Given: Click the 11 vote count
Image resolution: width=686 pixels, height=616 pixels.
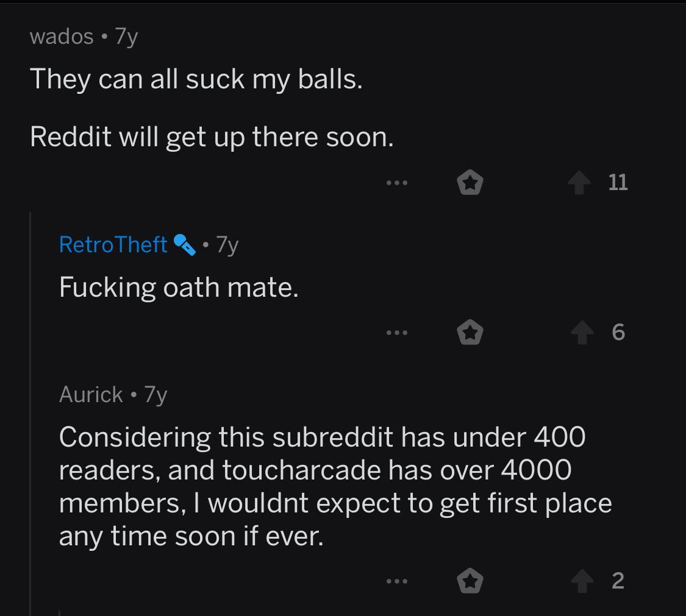Looking at the screenshot, I should [618, 182].
